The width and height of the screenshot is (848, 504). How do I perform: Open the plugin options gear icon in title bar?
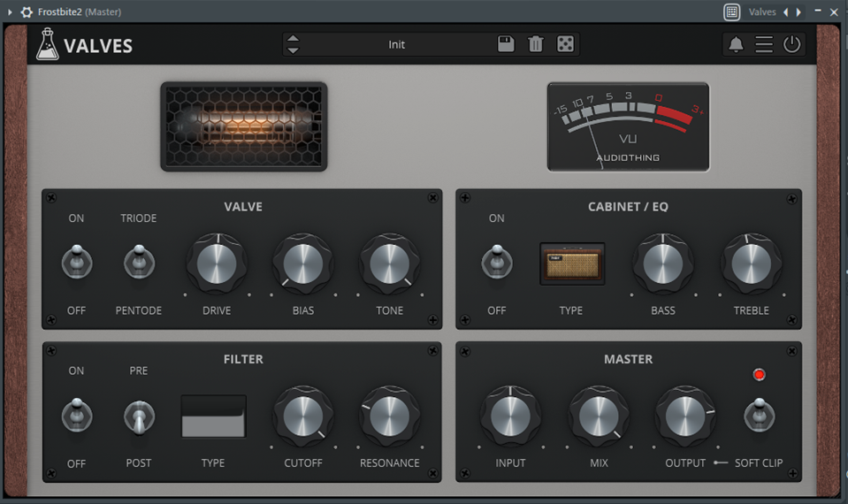(27, 11)
